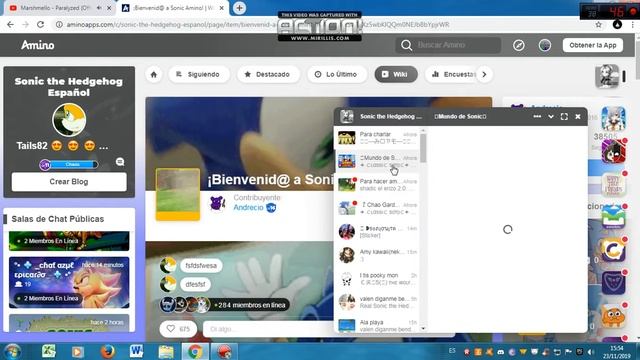Switch to Chrome in taskbar
Viewport: 640px width, 360px height.
pos(195,351)
